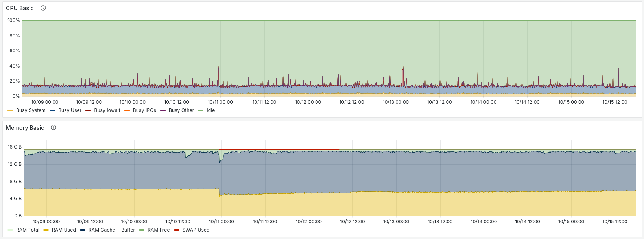Click 10/14 00:00 on Memory time axis

point(484,222)
